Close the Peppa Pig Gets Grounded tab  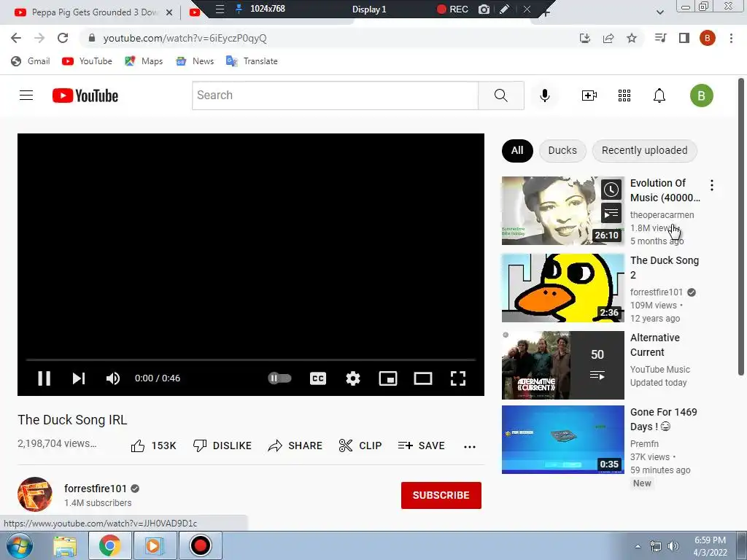point(169,13)
